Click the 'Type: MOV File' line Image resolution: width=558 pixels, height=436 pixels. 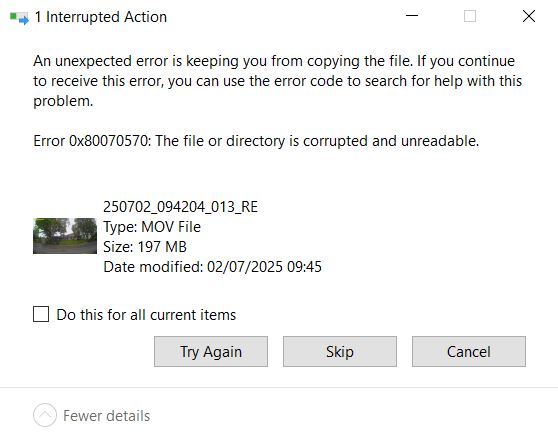(152, 227)
